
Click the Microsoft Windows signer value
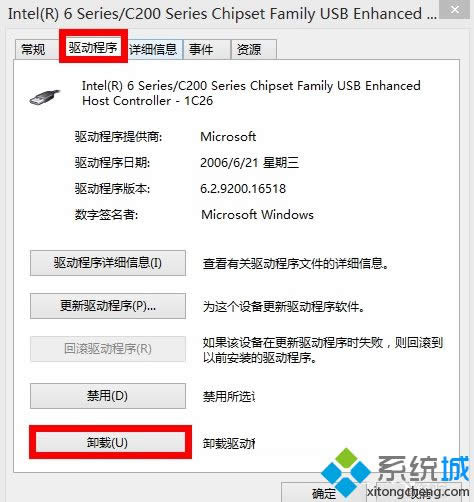tap(257, 214)
